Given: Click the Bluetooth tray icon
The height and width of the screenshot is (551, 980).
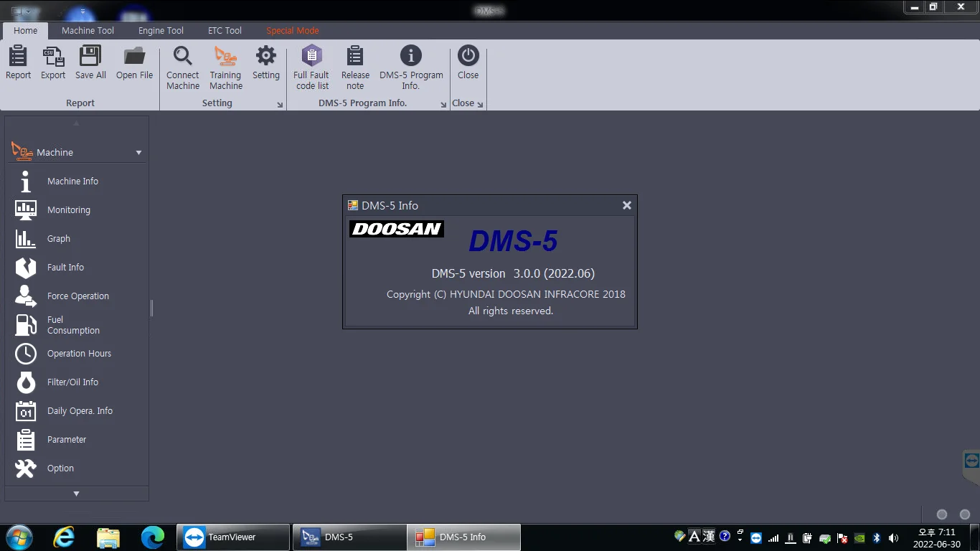Looking at the screenshot, I should point(876,537).
